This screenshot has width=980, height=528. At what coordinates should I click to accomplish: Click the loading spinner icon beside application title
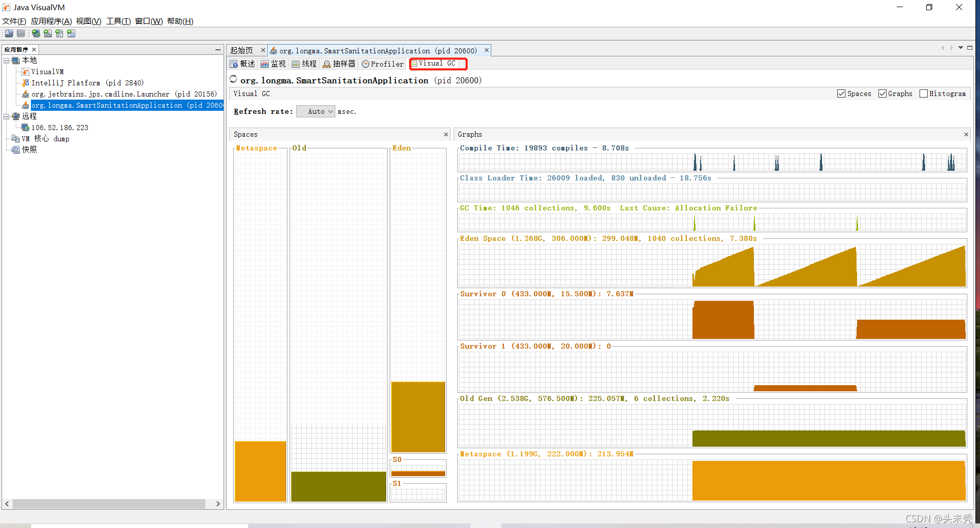tap(233, 79)
